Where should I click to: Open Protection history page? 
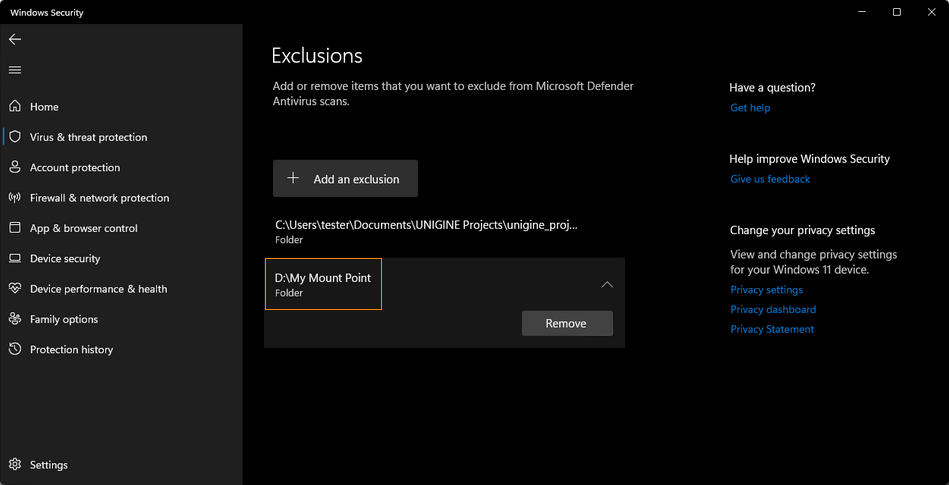pos(71,350)
